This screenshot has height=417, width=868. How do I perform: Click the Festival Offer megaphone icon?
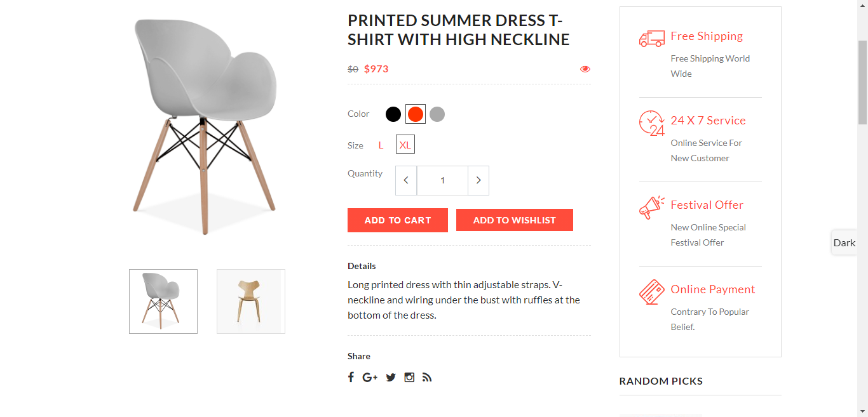(651, 208)
